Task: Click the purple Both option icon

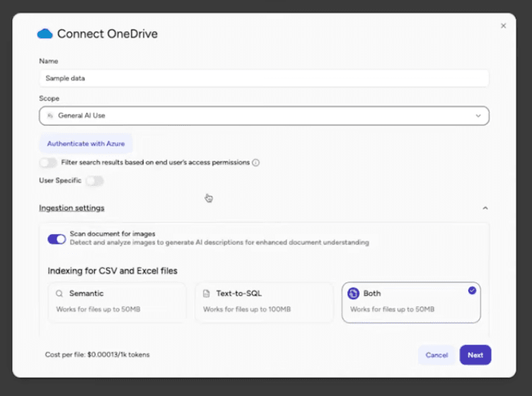Action: (353, 293)
